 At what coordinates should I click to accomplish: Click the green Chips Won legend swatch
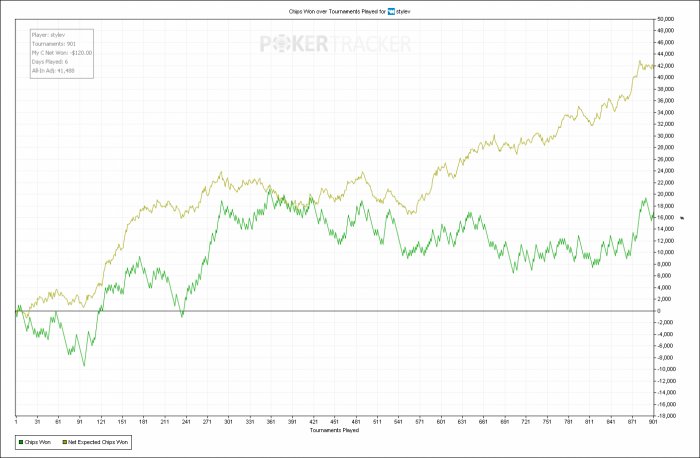(x=21, y=442)
